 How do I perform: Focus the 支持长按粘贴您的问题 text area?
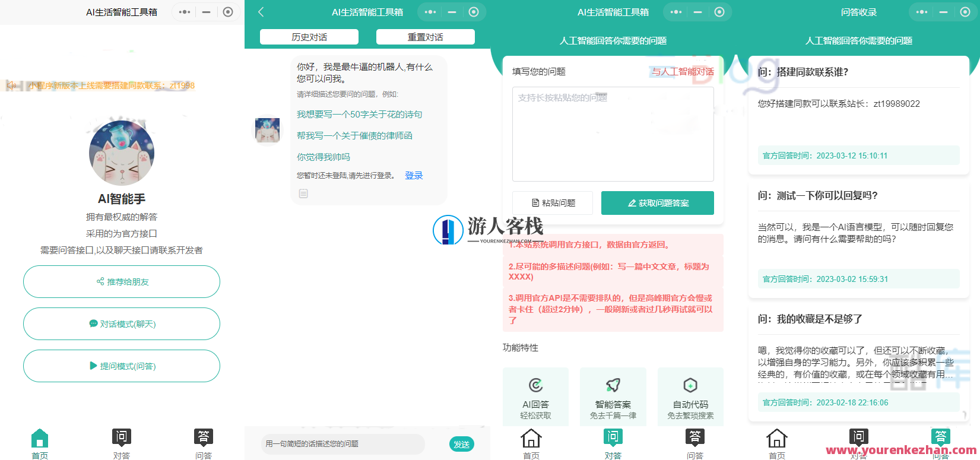click(x=613, y=134)
